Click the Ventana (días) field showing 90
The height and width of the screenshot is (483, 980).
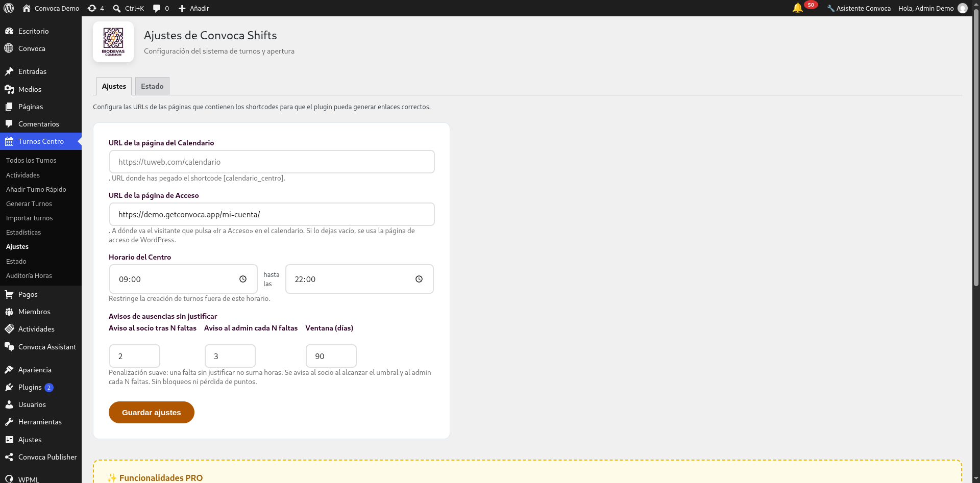[x=331, y=356]
